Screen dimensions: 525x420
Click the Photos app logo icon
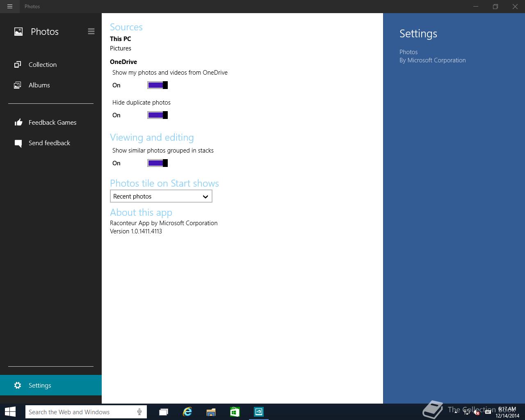18,32
